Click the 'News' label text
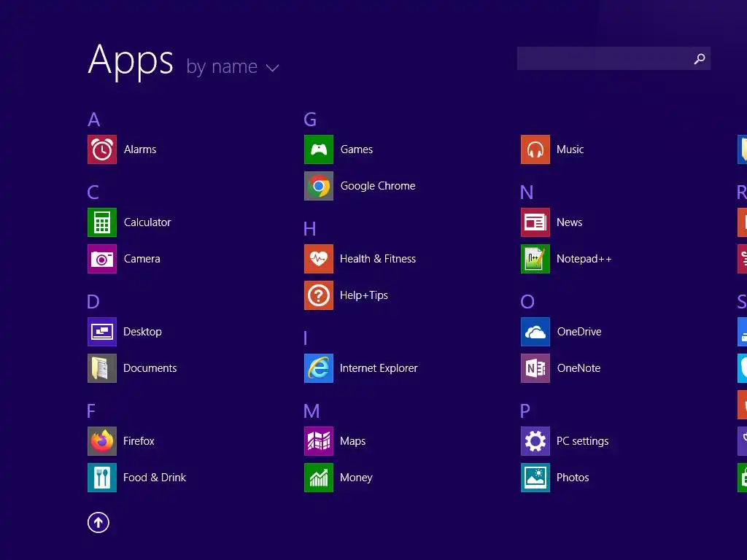The width and height of the screenshot is (747, 560). [570, 222]
